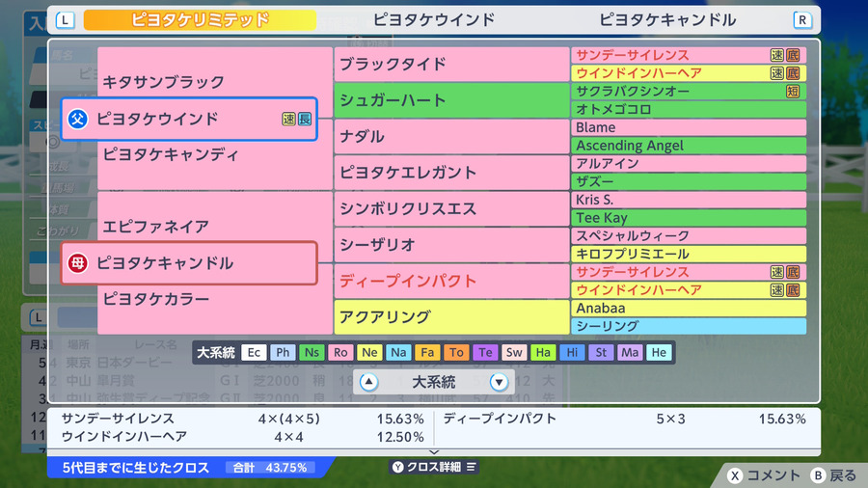Click the B 戻る back button
Screen dimensions: 868x488
833,475
